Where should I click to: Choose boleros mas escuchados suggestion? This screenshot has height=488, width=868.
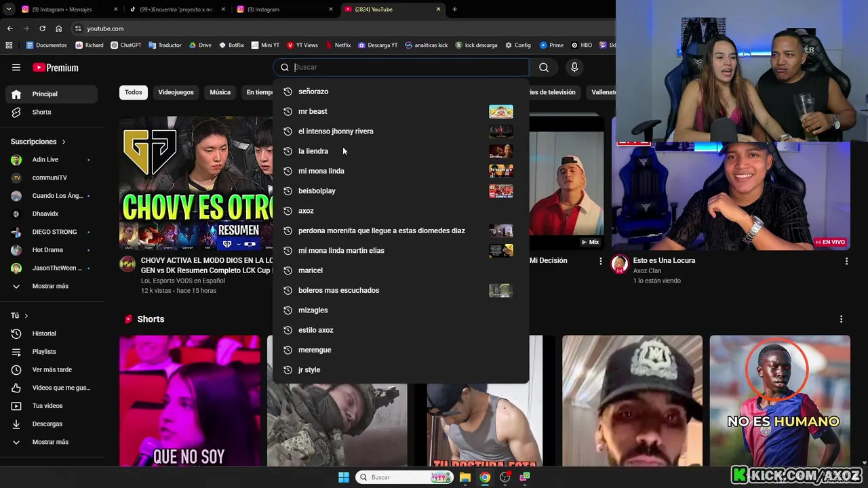pos(400,290)
